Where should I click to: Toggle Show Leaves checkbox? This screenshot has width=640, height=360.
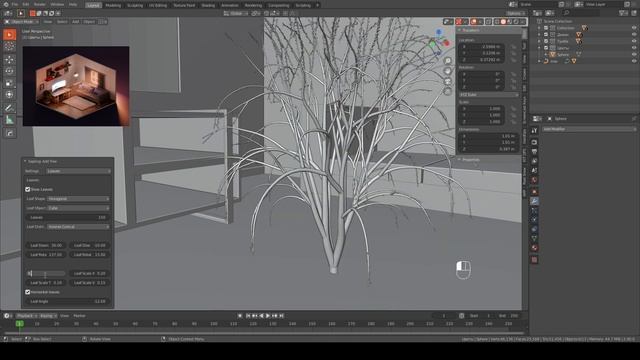[x=28, y=189]
